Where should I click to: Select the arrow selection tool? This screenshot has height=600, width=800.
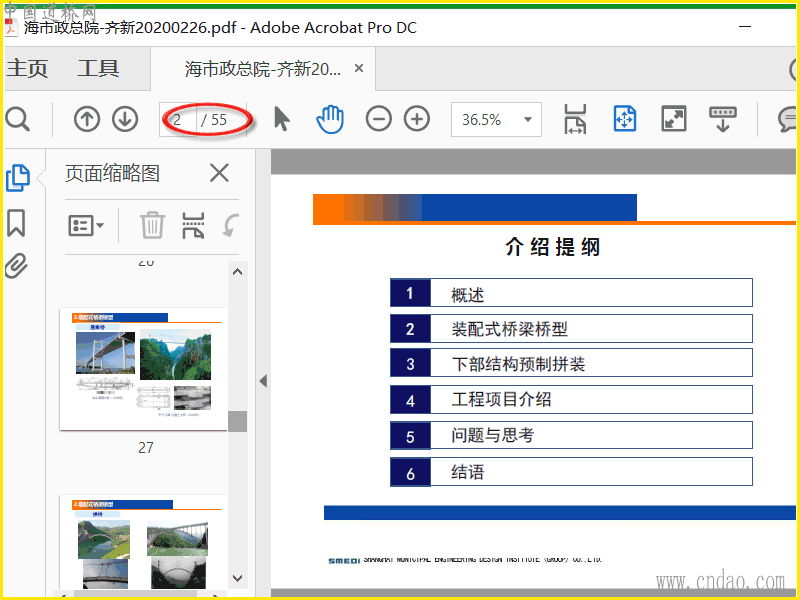click(281, 119)
